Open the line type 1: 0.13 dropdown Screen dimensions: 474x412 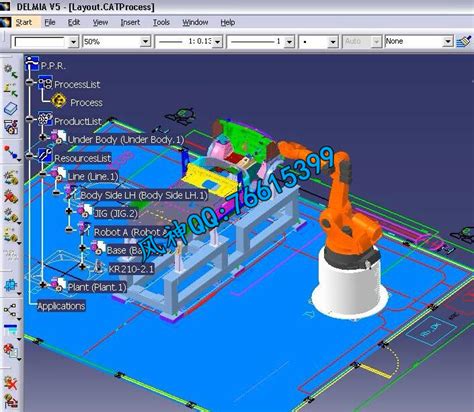[x=217, y=42]
